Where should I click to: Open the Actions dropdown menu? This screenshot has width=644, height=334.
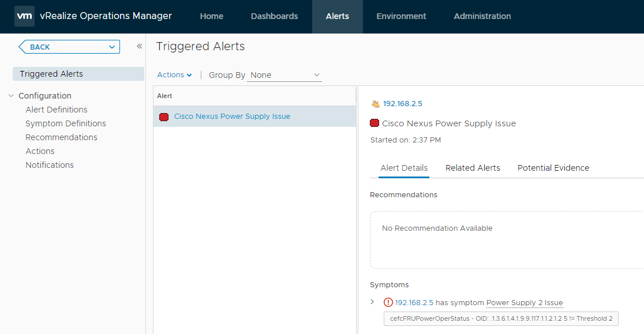pyautogui.click(x=174, y=75)
